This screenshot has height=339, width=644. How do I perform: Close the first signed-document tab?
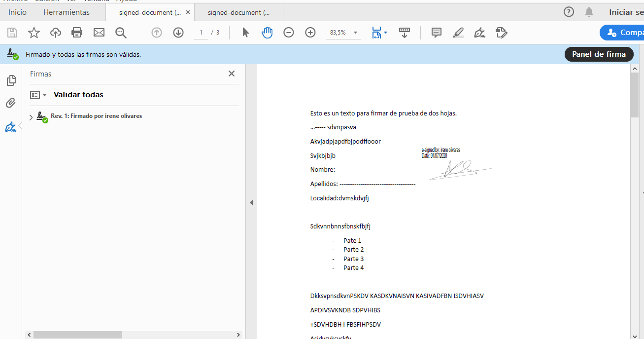coord(188,12)
